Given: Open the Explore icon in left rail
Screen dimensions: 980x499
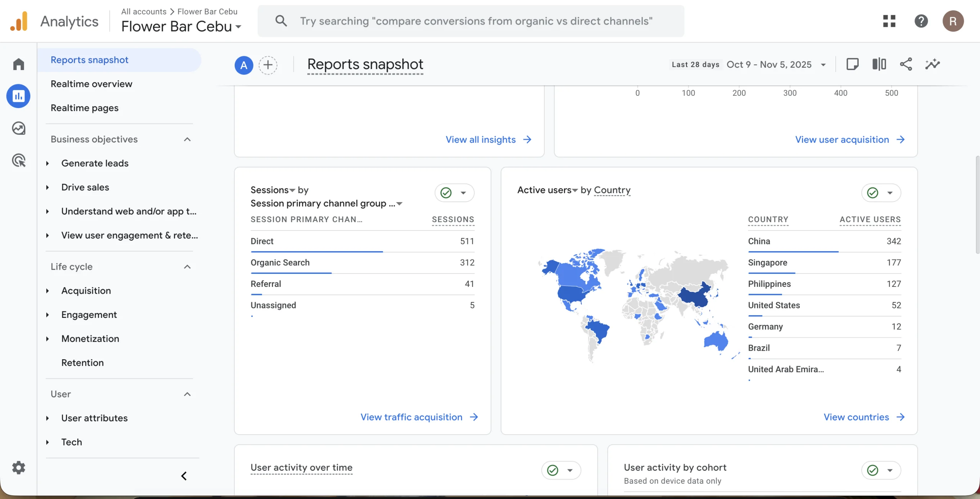Looking at the screenshot, I should tap(18, 128).
